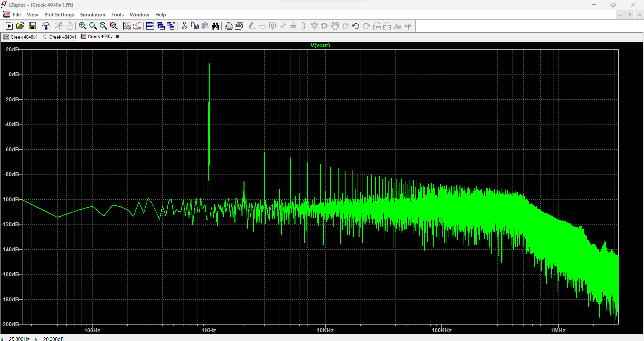The width and height of the screenshot is (644, 341).
Task: Click the 1KHz frequency axis label
Action: (x=209, y=330)
